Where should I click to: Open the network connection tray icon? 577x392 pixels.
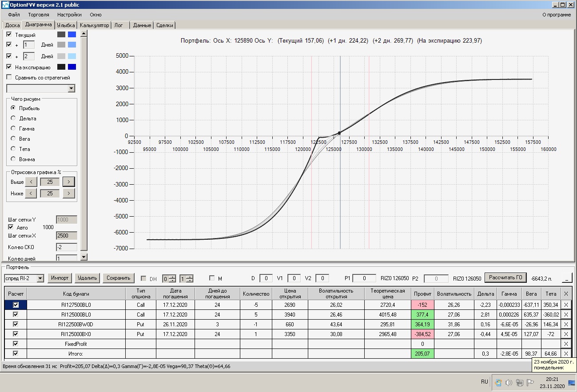519,383
